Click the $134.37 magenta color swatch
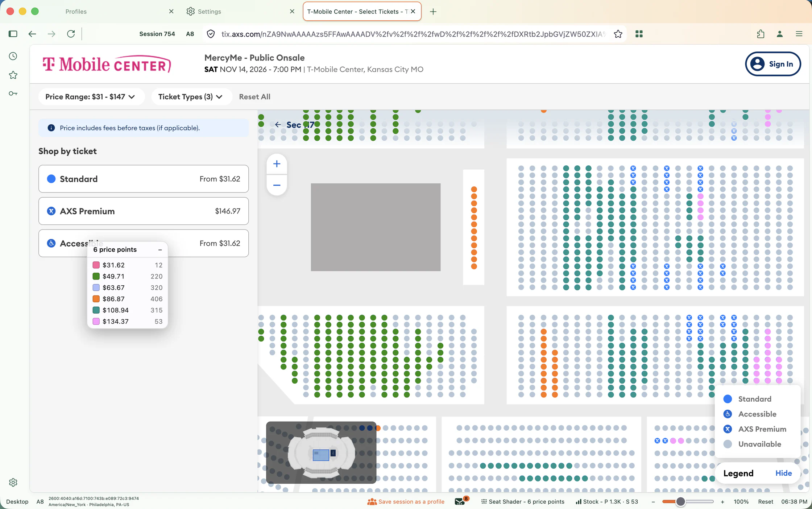Image resolution: width=812 pixels, height=509 pixels. [96, 321]
